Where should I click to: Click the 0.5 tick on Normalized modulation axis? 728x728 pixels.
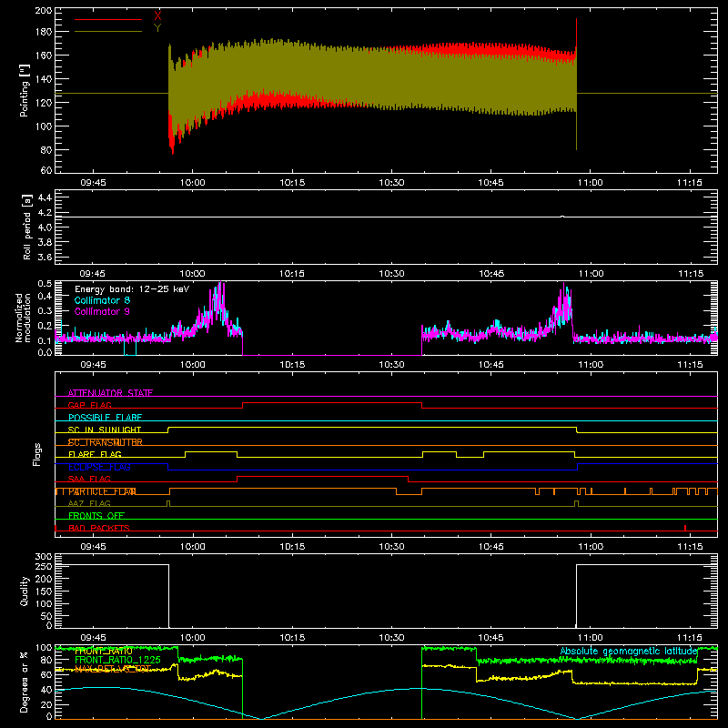(x=45, y=284)
